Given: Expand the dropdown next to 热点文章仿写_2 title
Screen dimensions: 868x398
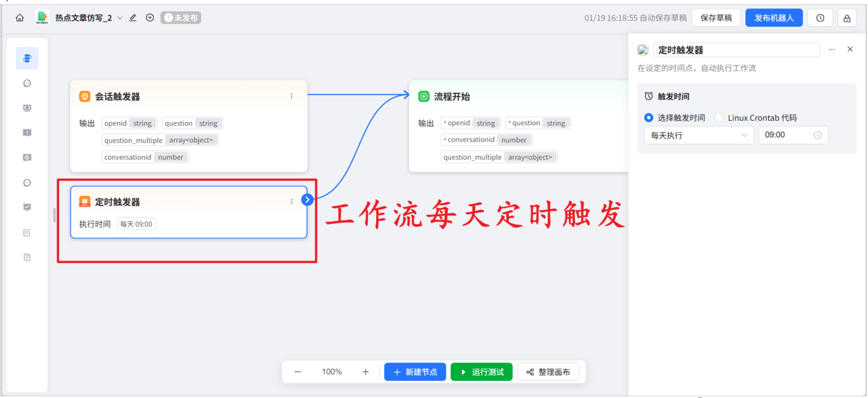Looking at the screenshot, I should pos(121,17).
